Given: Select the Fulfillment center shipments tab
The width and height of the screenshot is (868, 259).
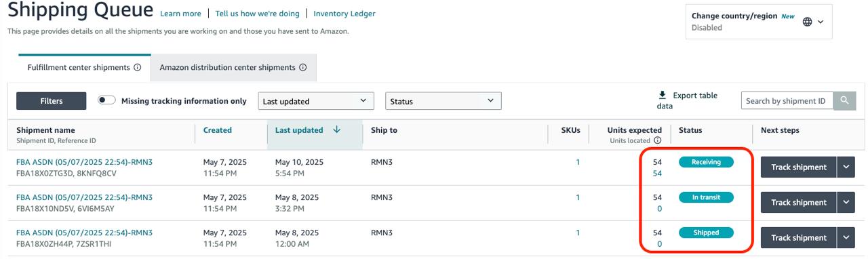Looking at the screenshot, I should pyautogui.click(x=84, y=68).
